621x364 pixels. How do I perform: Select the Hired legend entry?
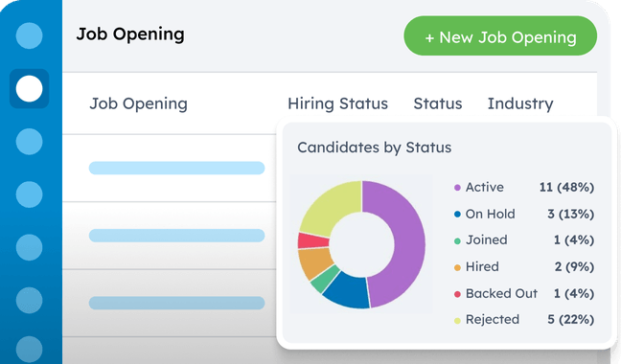coord(524,266)
